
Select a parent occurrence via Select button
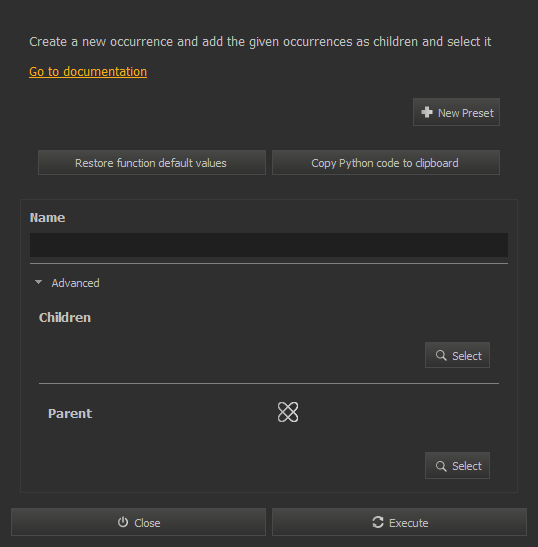pyautogui.click(x=457, y=466)
